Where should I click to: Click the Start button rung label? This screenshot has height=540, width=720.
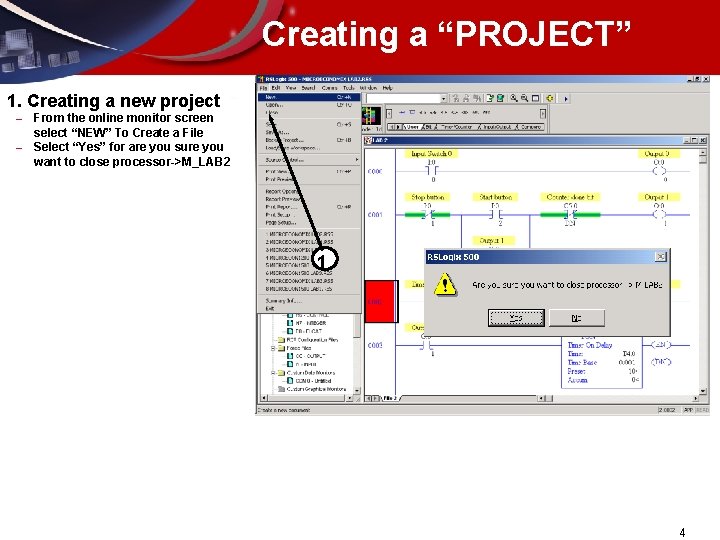(495, 197)
